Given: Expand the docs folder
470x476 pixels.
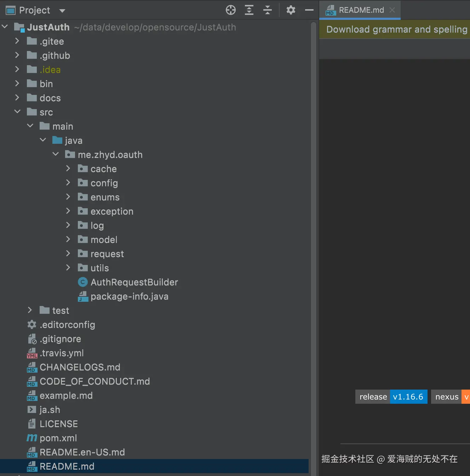Looking at the screenshot, I should click(x=17, y=98).
